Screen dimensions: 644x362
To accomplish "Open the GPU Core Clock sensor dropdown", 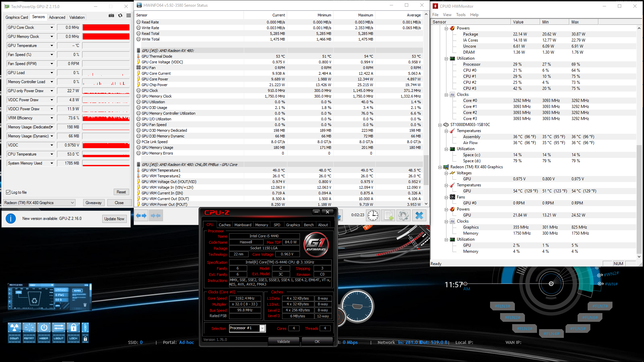I will (x=52, y=27).
